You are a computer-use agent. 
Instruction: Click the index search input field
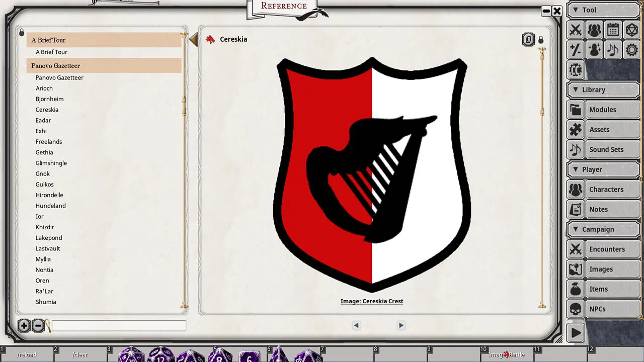[119, 326]
